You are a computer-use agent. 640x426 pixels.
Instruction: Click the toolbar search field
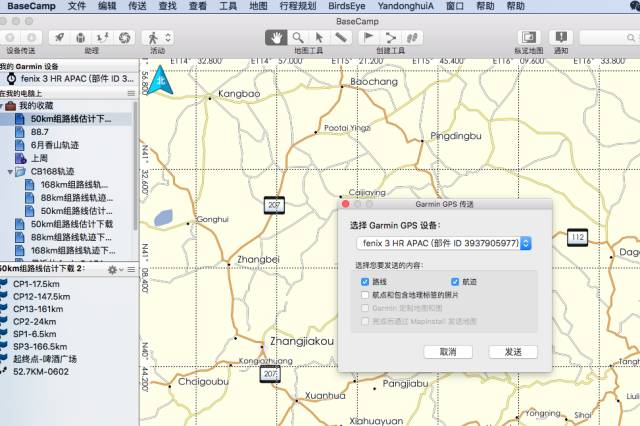609,38
